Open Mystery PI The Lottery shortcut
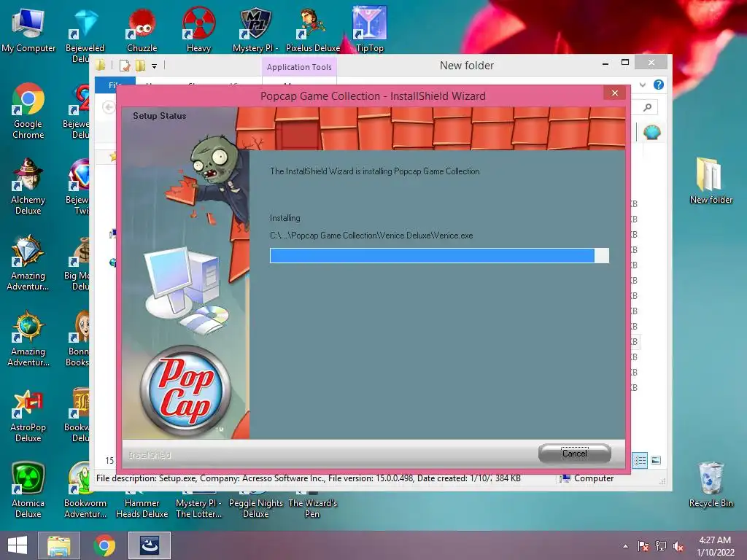 click(x=198, y=507)
